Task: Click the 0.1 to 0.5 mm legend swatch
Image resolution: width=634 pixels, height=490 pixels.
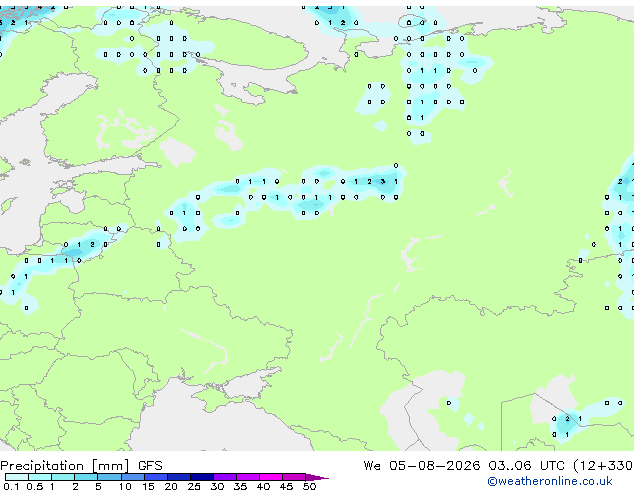Action: [x=17, y=477]
